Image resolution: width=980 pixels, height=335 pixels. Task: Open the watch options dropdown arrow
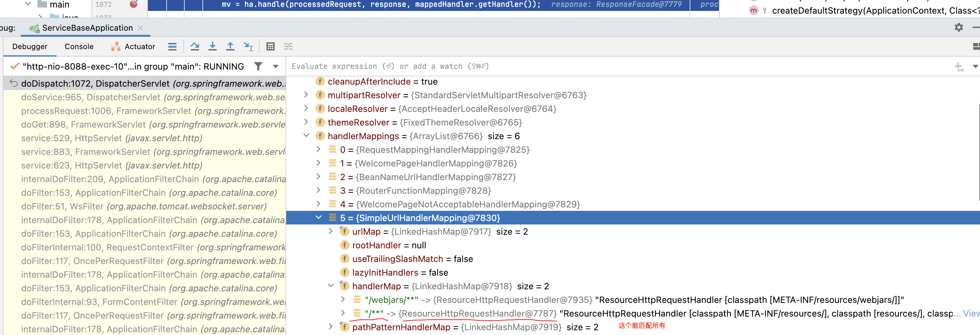pos(976,66)
